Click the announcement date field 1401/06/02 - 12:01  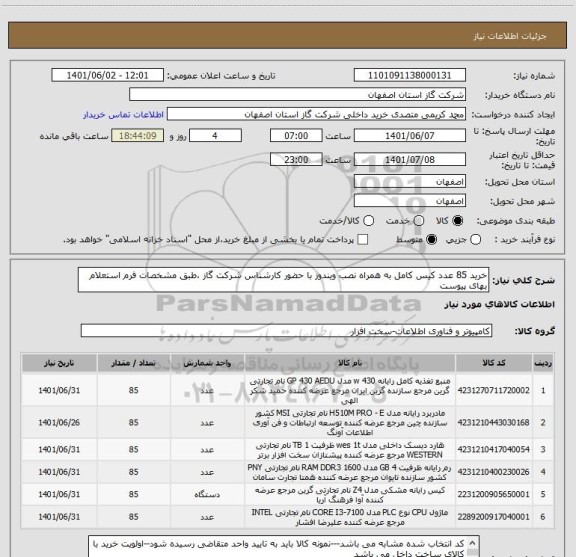(107, 75)
